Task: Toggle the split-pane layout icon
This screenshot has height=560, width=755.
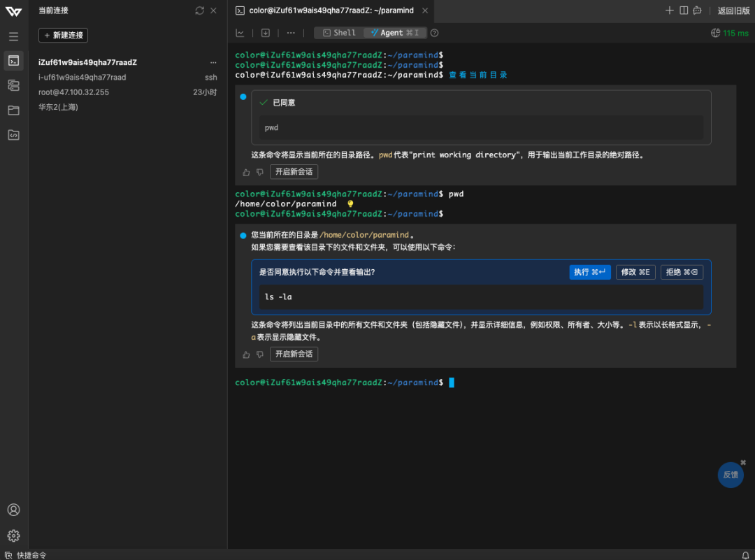Action: [683, 10]
